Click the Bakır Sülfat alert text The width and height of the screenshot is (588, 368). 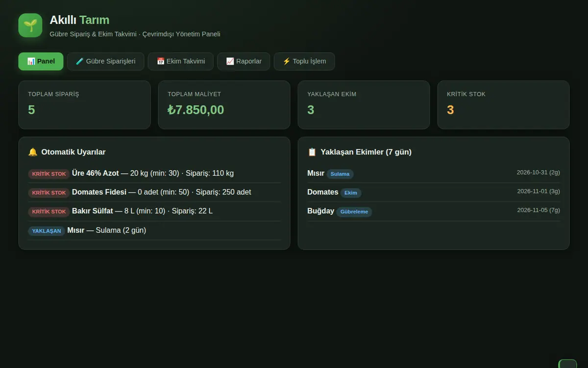point(143,211)
